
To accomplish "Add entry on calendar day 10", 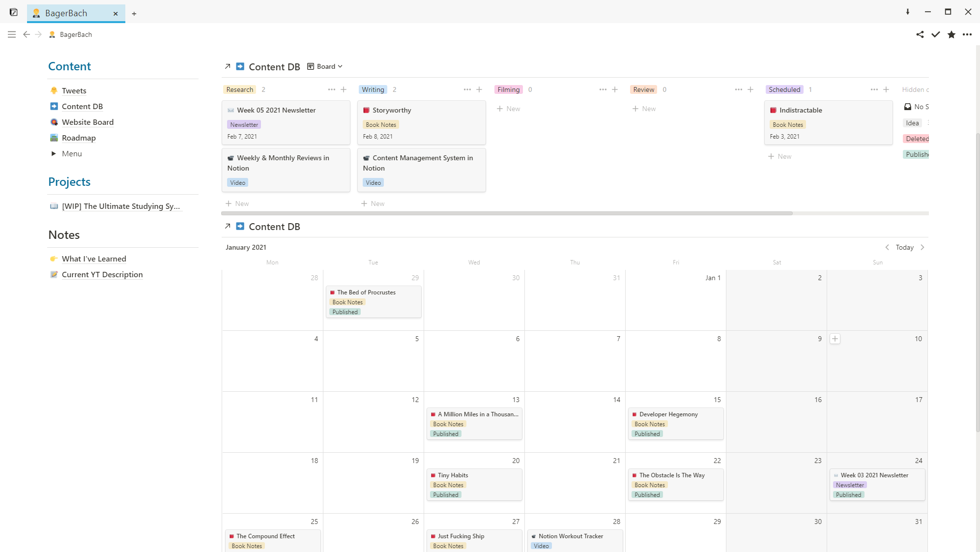I will [835, 339].
